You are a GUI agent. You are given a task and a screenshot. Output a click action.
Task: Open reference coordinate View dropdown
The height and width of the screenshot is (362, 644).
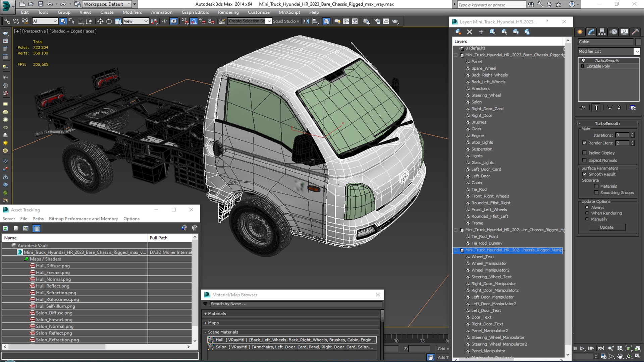click(136, 21)
